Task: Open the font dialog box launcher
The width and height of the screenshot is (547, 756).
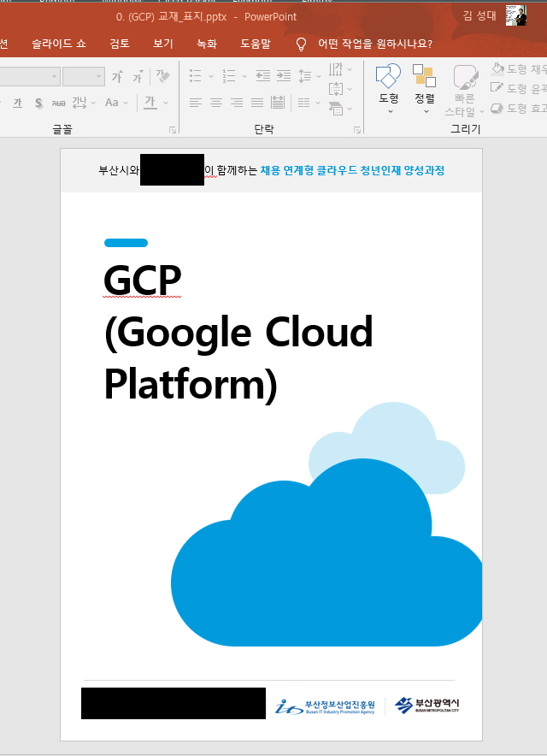Action: click(x=173, y=130)
